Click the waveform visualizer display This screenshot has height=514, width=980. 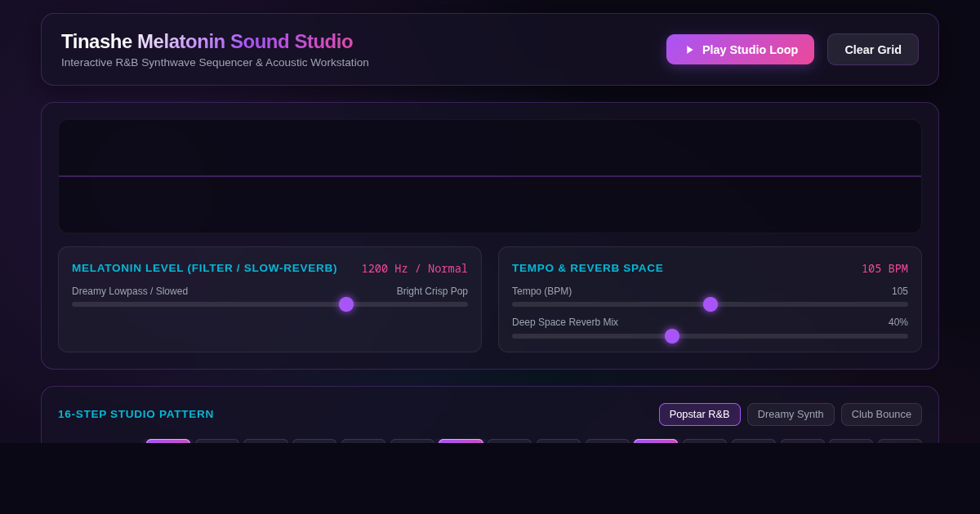(490, 176)
